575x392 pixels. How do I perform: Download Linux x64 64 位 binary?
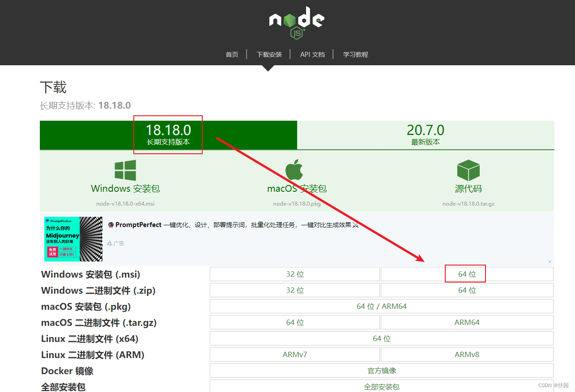(x=382, y=338)
